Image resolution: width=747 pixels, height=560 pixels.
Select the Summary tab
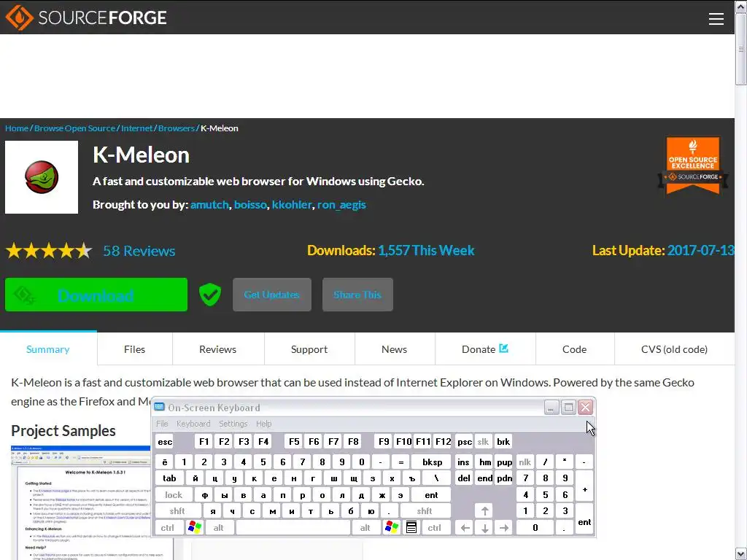pos(47,349)
